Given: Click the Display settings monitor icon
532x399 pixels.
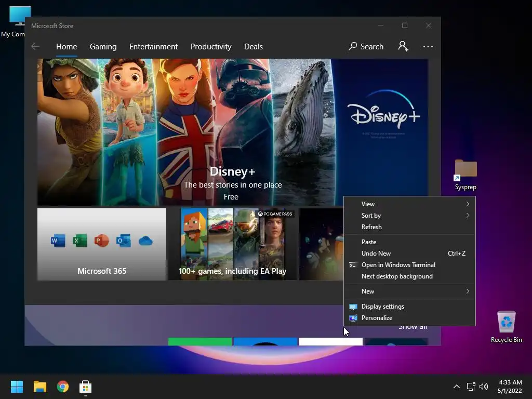Looking at the screenshot, I should click(353, 307).
